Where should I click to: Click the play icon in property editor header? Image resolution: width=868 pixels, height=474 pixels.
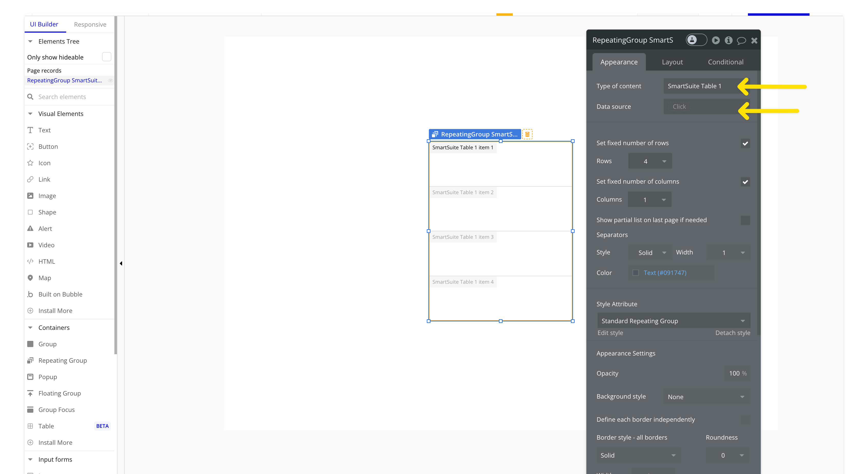point(716,41)
